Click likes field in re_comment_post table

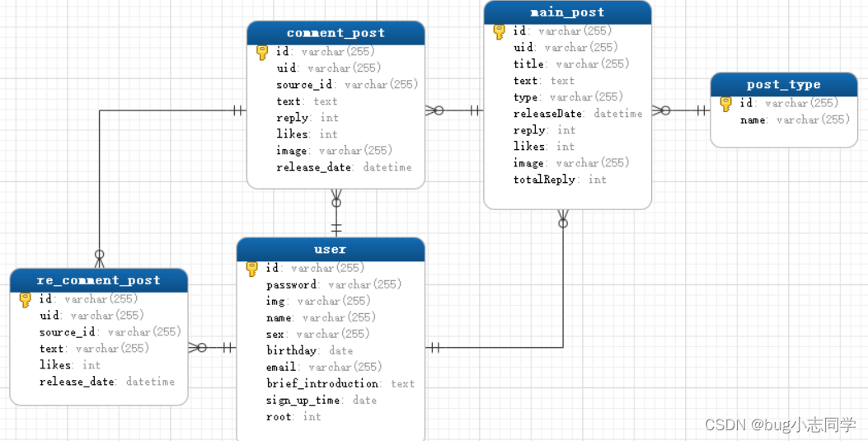(70, 365)
